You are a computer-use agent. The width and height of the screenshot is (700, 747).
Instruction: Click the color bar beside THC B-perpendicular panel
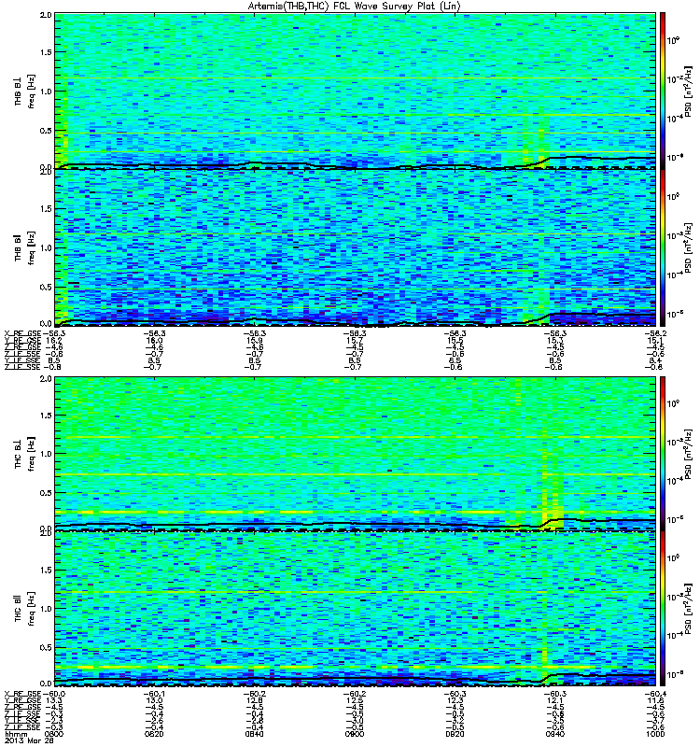pos(663,454)
